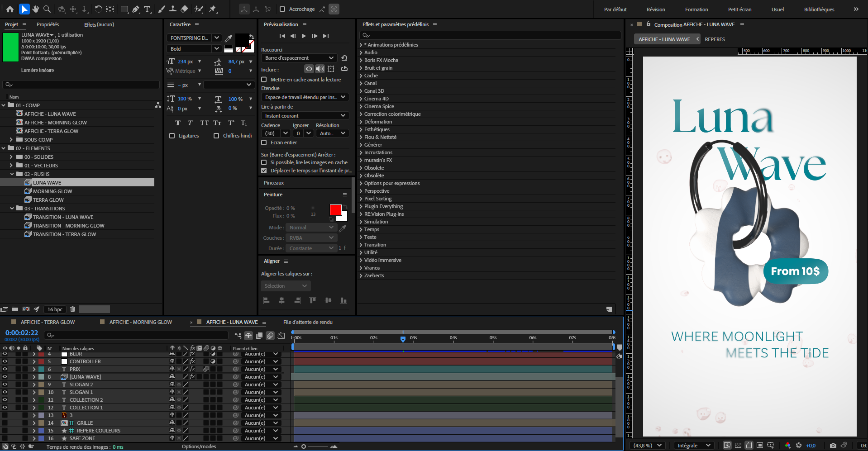
Task: Switch to AFFICHE - TERRA GLOW timeline tab
Action: tap(48, 322)
